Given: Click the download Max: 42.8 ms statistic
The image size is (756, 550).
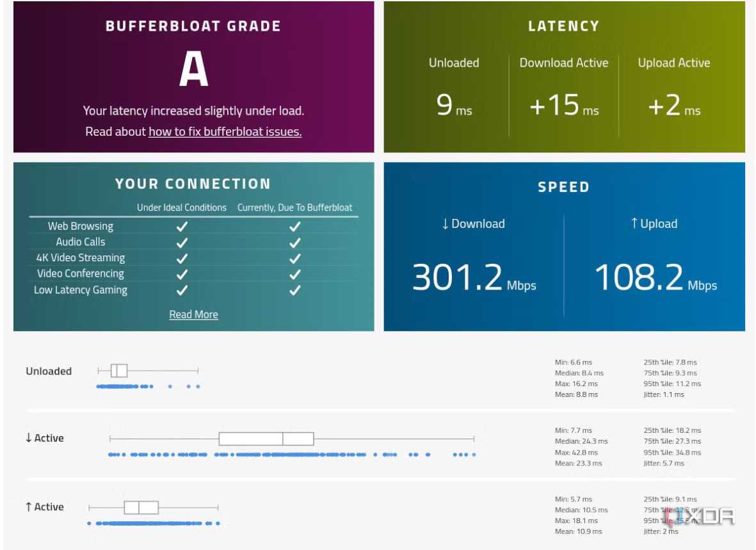Looking at the screenshot, I should coord(576,453).
